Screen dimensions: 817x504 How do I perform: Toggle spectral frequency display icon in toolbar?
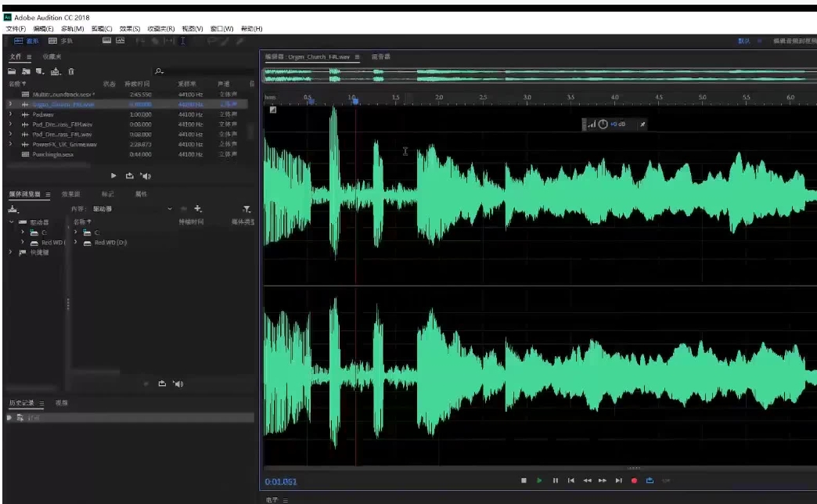(x=106, y=40)
